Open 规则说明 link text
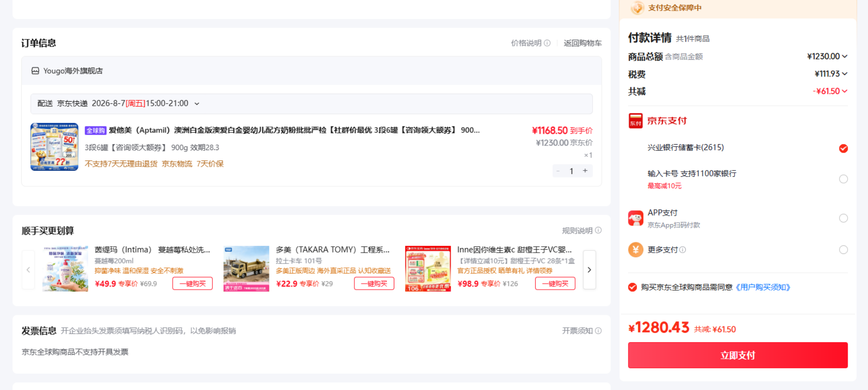The height and width of the screenshot is (390, 868). tap(577, 230)
